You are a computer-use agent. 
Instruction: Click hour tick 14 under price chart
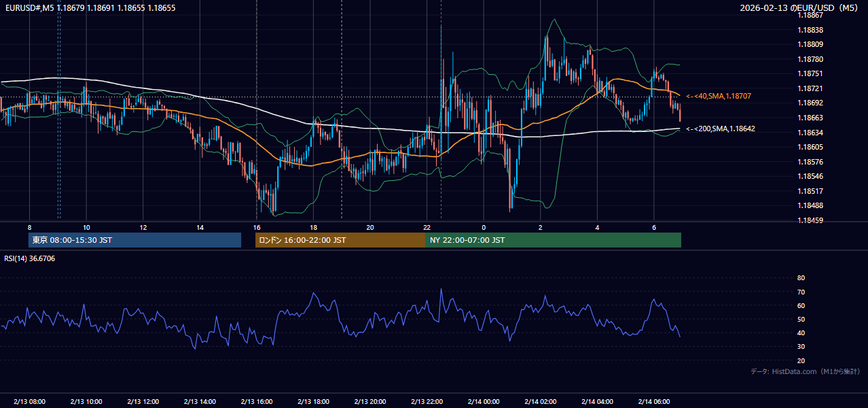tap(200, 227)
